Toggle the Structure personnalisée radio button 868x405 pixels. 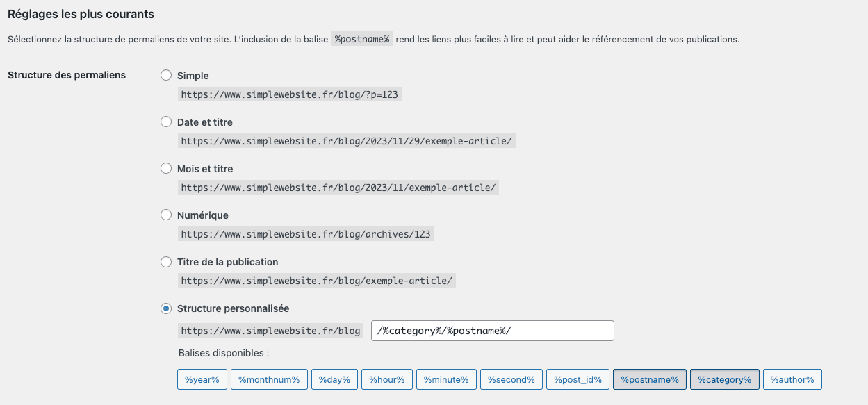166,308
